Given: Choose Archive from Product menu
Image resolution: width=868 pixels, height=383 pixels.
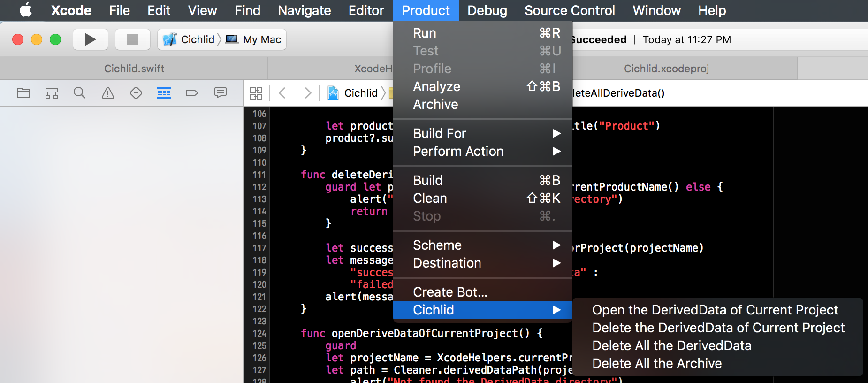Looking at the screenshot, I should [x=483, y=104].
